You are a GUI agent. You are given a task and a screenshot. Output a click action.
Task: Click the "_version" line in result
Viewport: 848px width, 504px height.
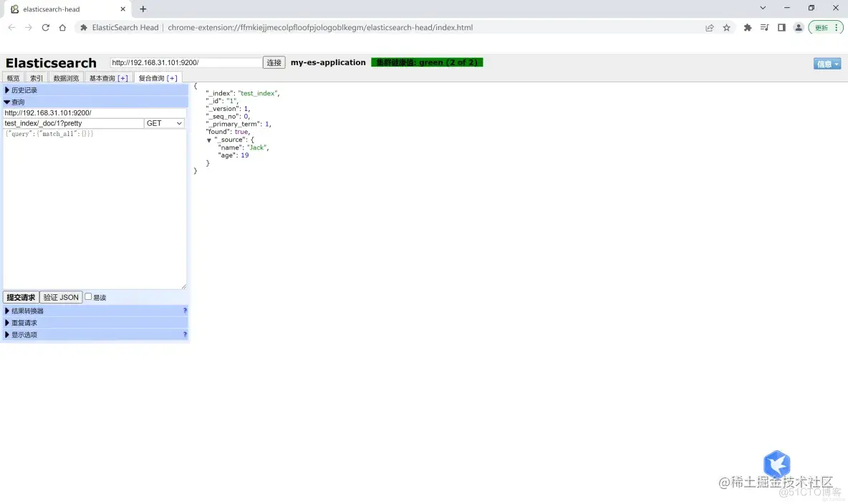(x=228, y=109)
